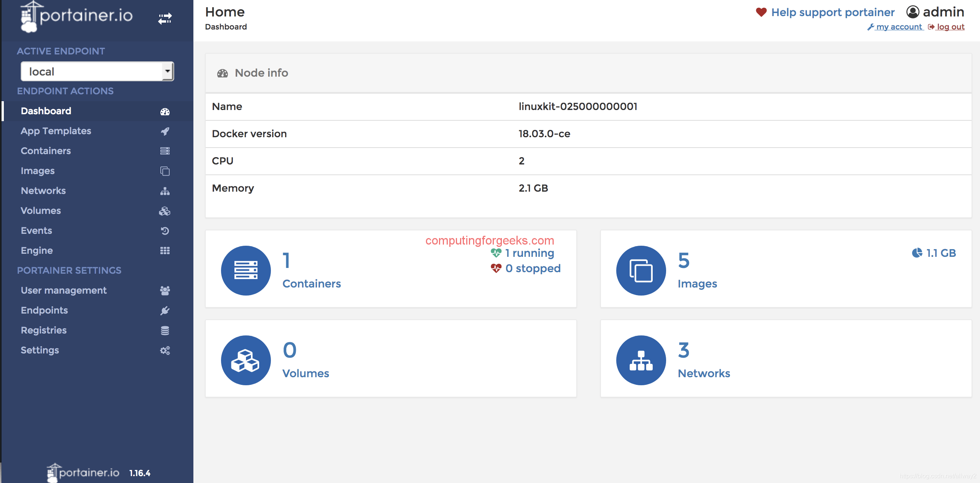Click the Containers server icon in sidebar
This screenshot has width=980, height=483.
165,151
